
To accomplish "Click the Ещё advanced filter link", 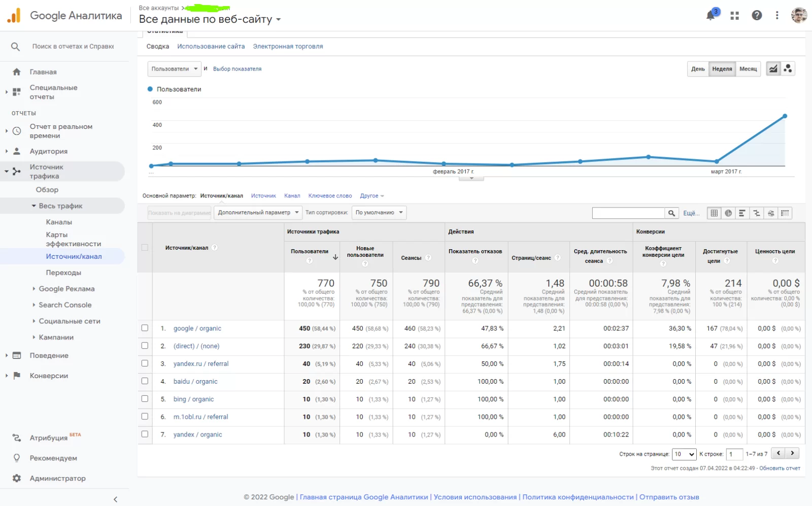I will point(691,213).
